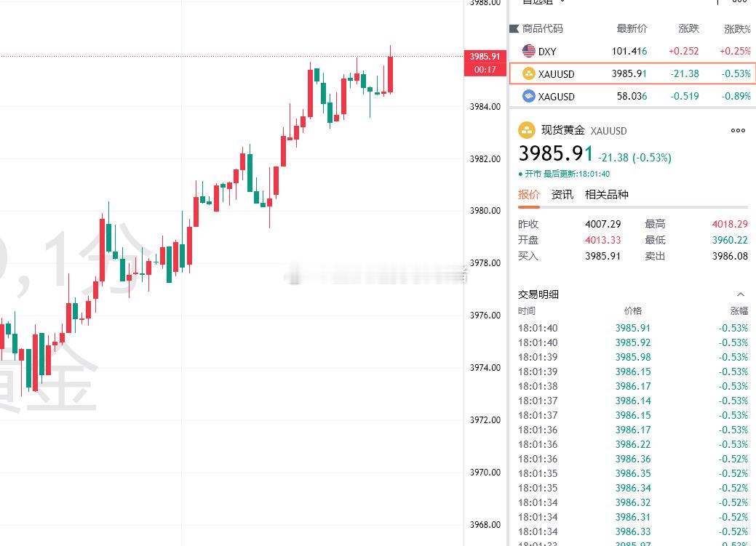The width and height of the screenshot is (756, 546).
Task: Click the trade price 3986.36
Action: point(632,459)
